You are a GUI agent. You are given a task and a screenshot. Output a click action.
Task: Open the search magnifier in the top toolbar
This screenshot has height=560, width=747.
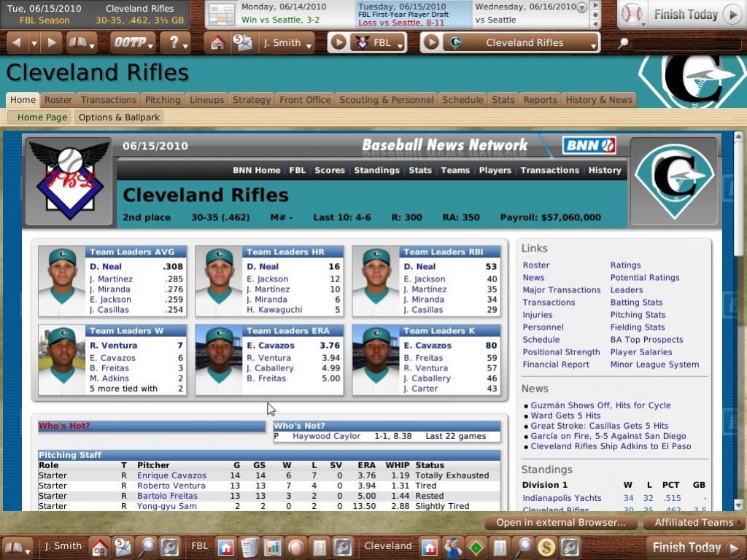click(622, 42)
